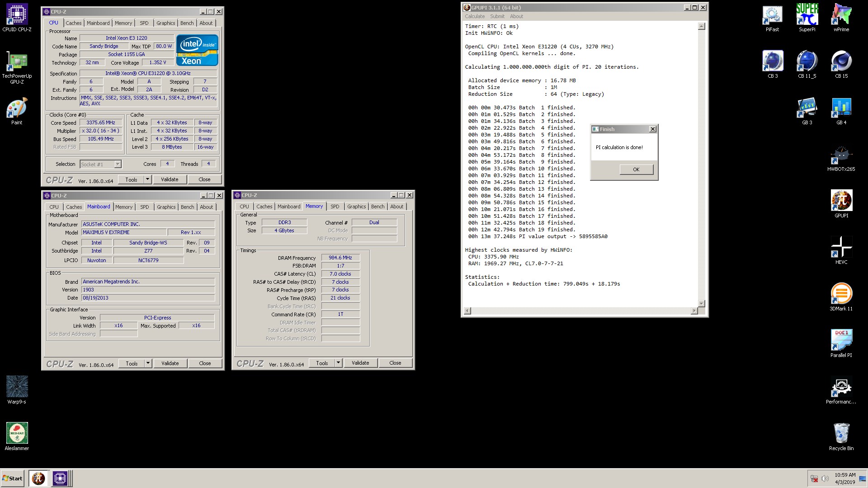Switch to GPUPI in the taskbar
Viewport: 868px width, 488px height.
38,478
